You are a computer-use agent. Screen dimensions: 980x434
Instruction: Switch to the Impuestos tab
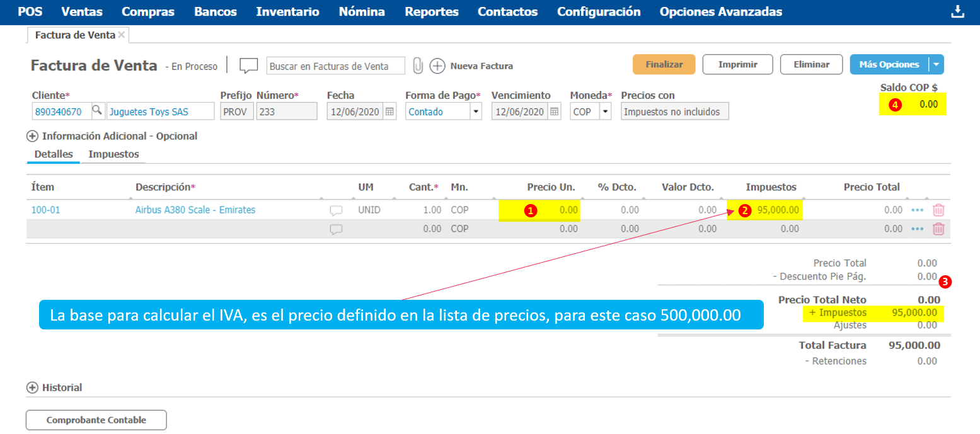click(x=113, y=154)
